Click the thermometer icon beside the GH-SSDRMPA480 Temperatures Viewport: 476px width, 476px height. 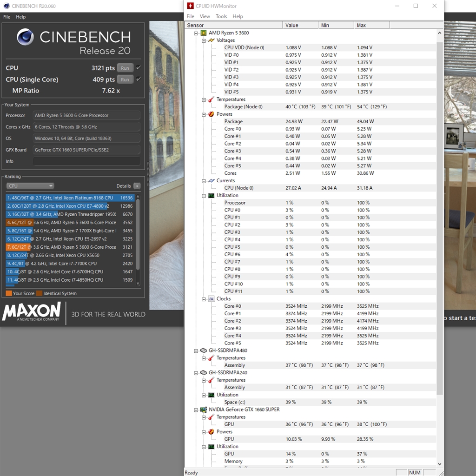[x=212, y=358]
